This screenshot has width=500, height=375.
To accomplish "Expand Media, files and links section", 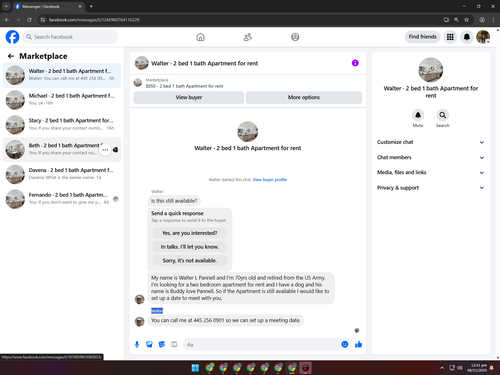I will (x=430, y=172).
